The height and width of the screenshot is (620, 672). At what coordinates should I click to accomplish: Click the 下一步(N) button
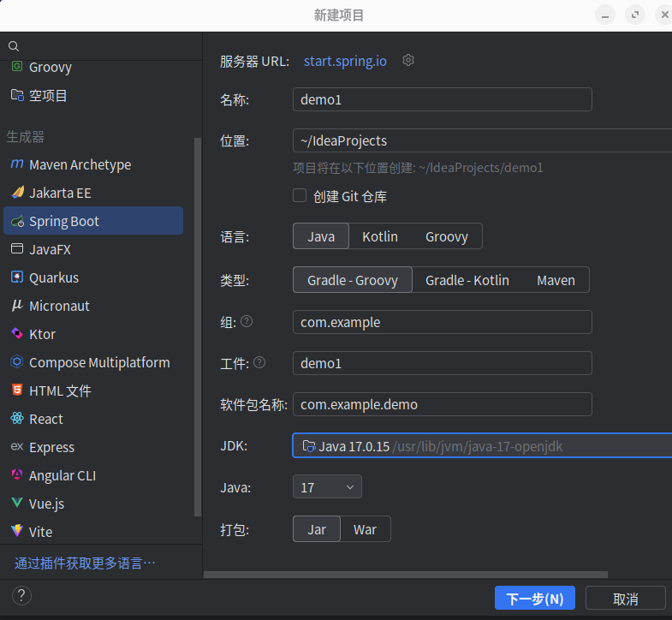[x=535, y=598]
